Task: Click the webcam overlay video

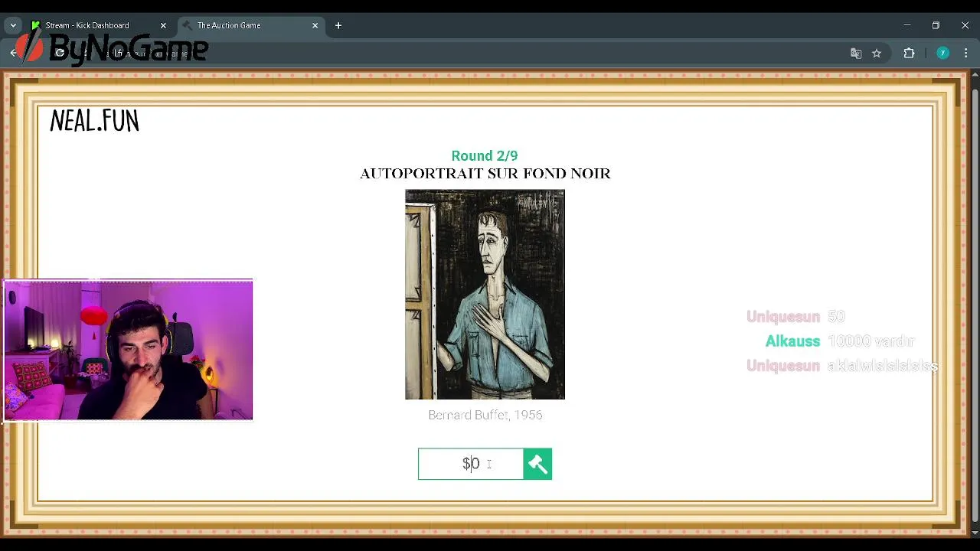Action: coord(128,350)
